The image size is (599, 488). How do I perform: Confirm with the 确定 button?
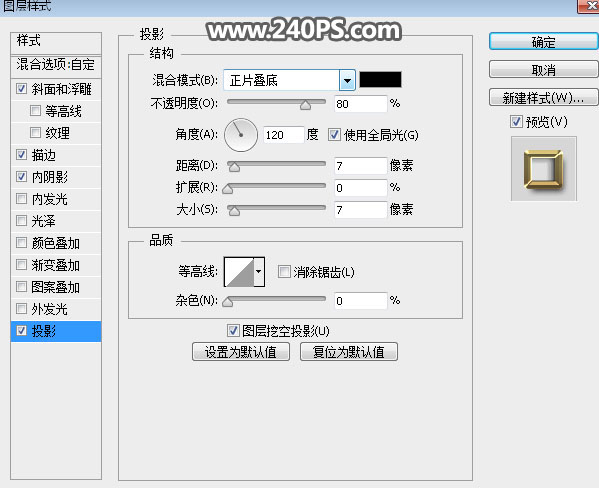543,42
